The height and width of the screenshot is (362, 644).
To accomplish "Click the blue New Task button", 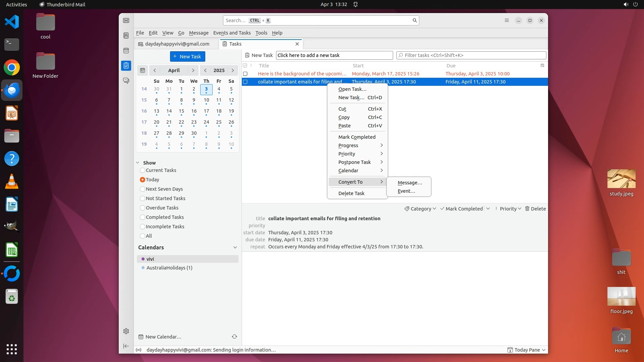I will 187,56.
